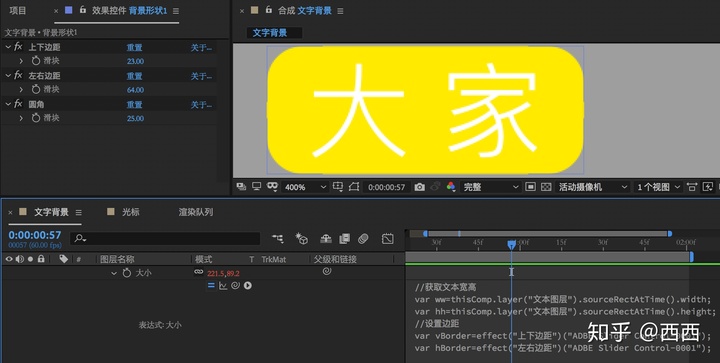Toggle the fx switch for 圆角 effect
Image resolution: width=720 pixels, height=363 pixels.
pyautogui.click(x=18, y=104)
